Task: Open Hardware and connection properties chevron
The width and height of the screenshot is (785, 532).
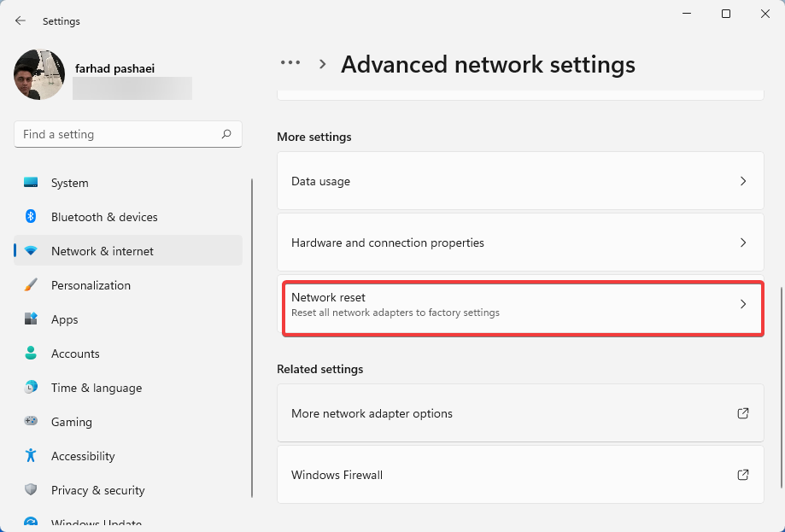Action: 743,243
